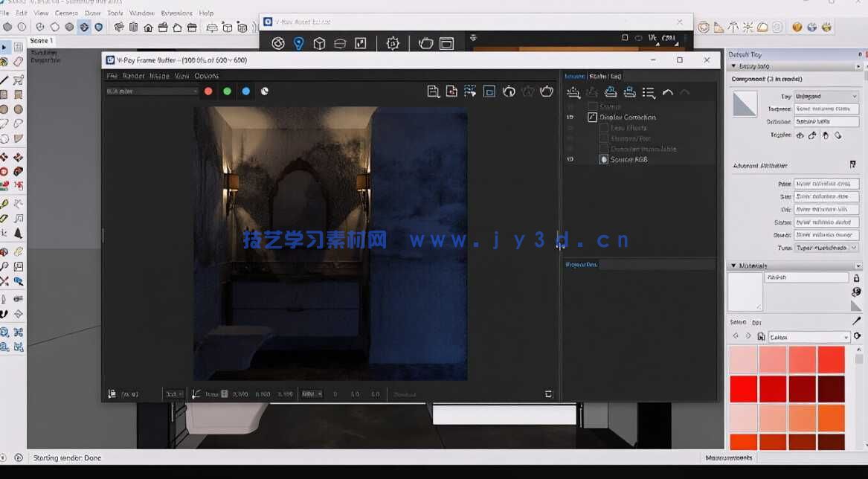Open the Colors dropdown in Materials panel
868x479 pixels.
[808, 336]
